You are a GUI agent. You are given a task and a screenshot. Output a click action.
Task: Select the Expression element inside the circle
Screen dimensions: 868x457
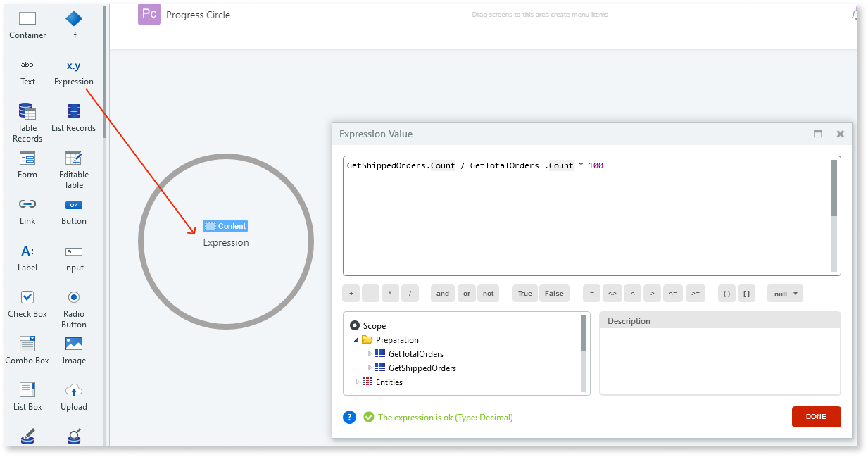(225, 242)
